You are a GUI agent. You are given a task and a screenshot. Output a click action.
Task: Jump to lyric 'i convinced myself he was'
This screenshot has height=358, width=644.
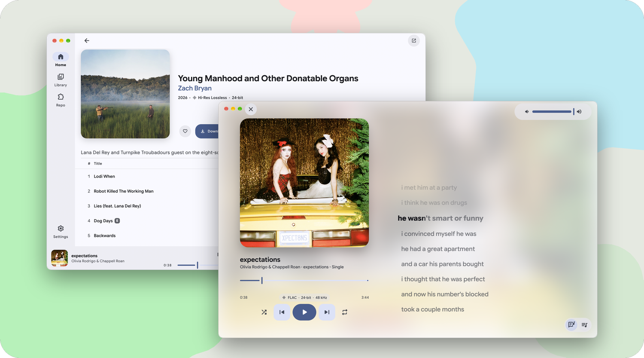(x=439, y=234)
